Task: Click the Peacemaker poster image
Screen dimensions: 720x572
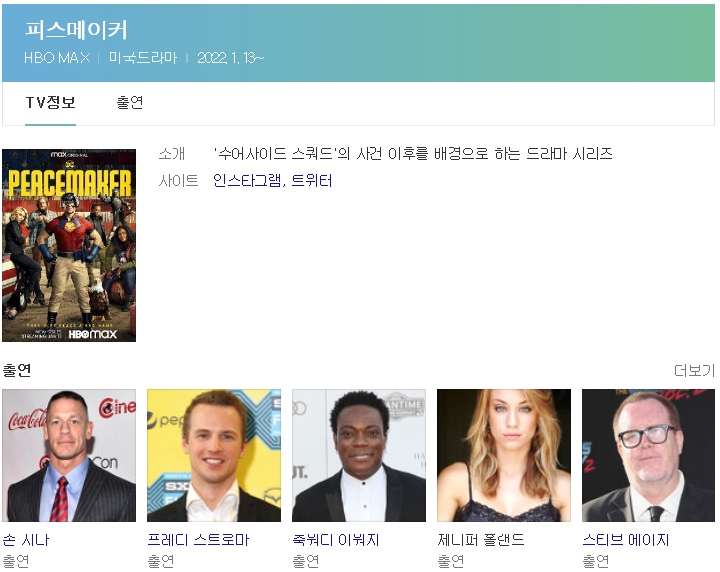Action: [x=69, y=245]
